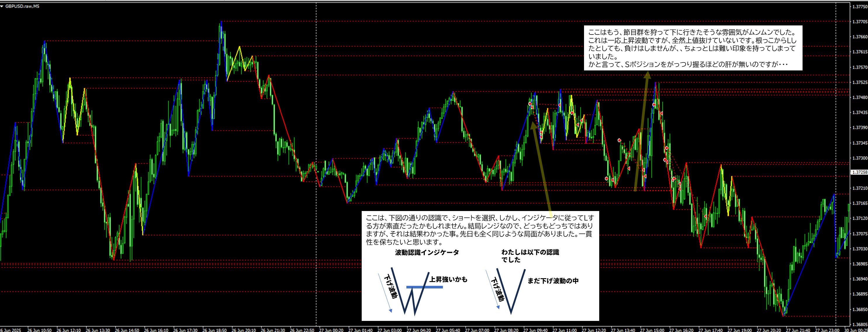Click the 26 Jun 17:30 time label
Screen dimensions: 868x332
point(186,330)
